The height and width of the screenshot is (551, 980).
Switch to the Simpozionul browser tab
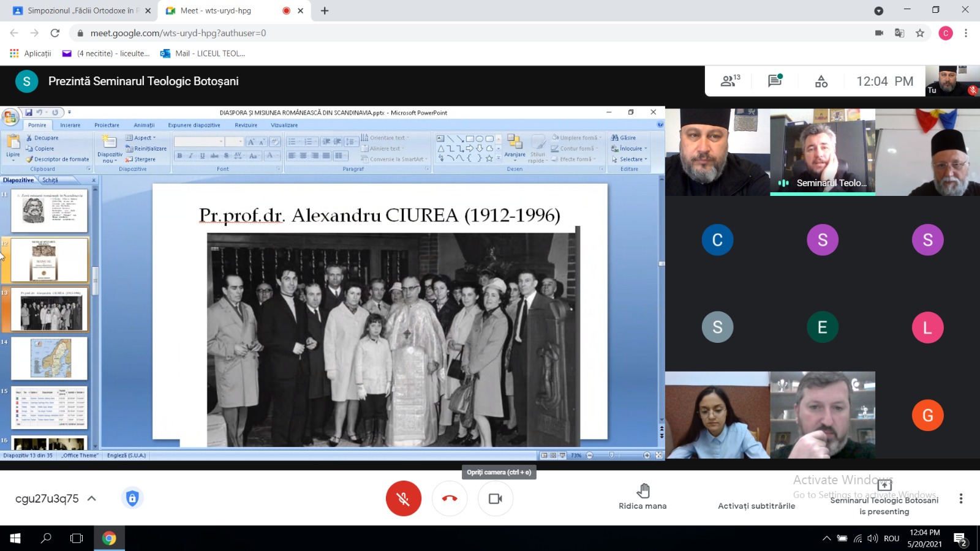pos(80,10)
